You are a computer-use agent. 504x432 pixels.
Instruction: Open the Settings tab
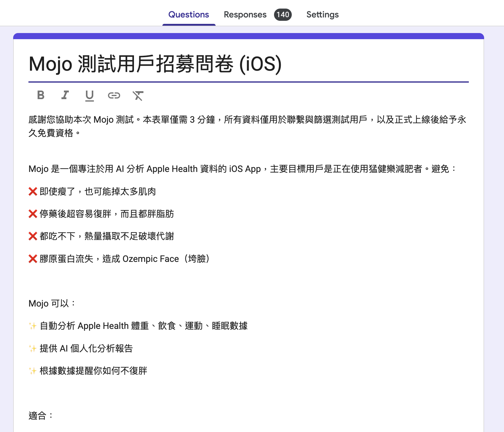click(x=322, y=14)
